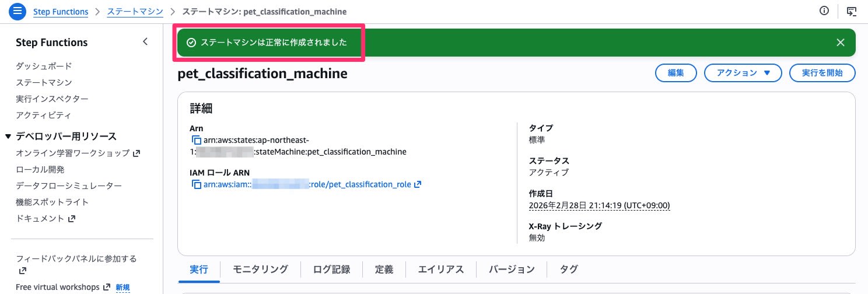Switch to the 定義 tab
The image size is (868, 294).
point(384,269)
